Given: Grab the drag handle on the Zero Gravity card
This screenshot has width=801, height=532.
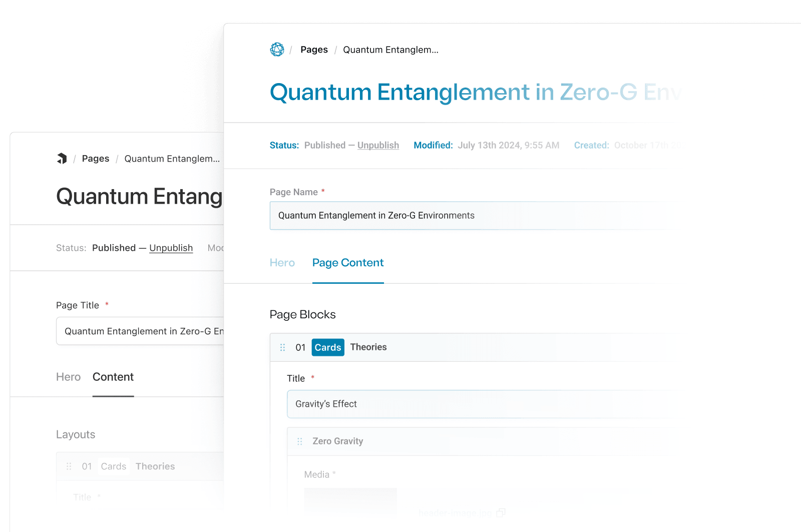Looking at the screenshot, I should (300, 441).
